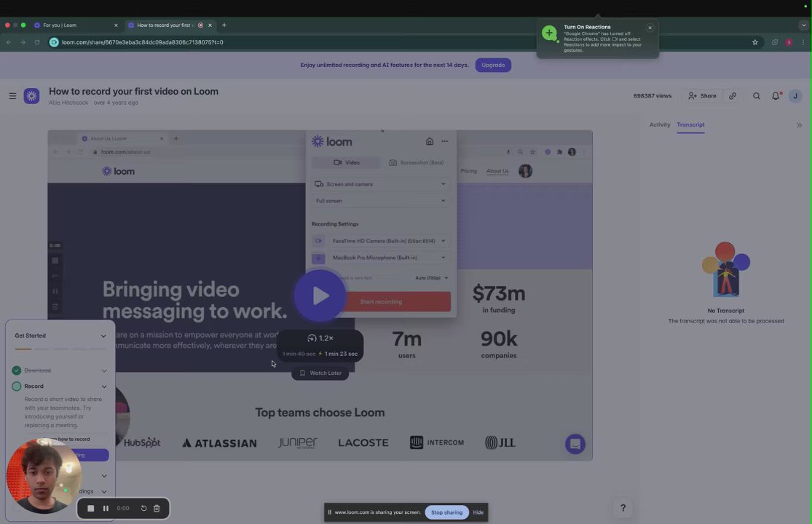
Task: Click Stop sharing button
Action: point(446,512)
